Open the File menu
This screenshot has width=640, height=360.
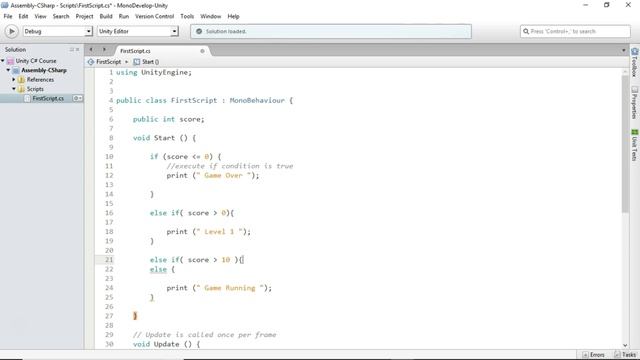[x=8, y=16]
